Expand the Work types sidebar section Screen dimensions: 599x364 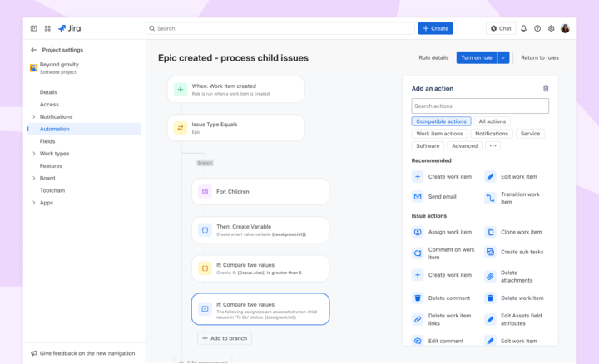pos(34,154)
